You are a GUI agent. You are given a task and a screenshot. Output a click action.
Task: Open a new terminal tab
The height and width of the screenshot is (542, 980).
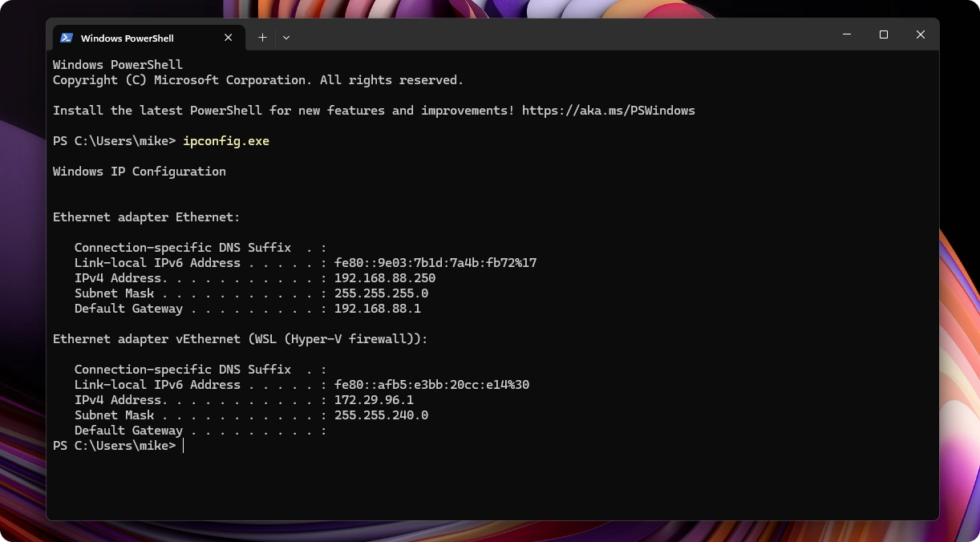262,38
